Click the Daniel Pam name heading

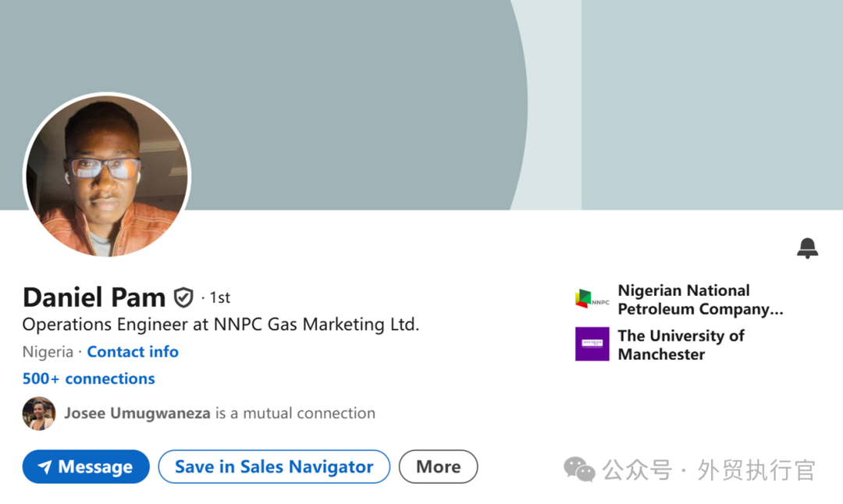click(94, 297)
